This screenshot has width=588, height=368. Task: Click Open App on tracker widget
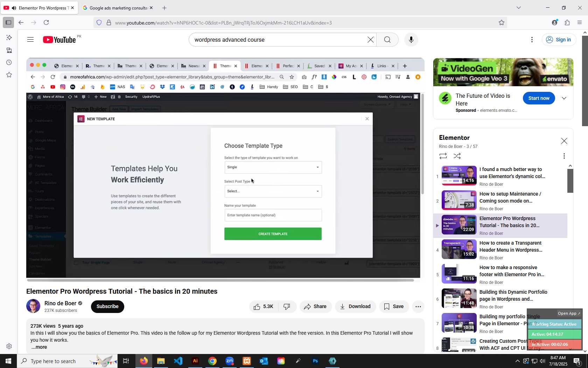coord(568,314)
